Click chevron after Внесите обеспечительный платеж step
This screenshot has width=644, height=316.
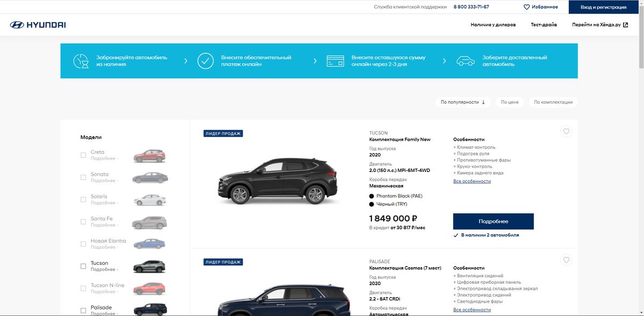tap(315, 61)
